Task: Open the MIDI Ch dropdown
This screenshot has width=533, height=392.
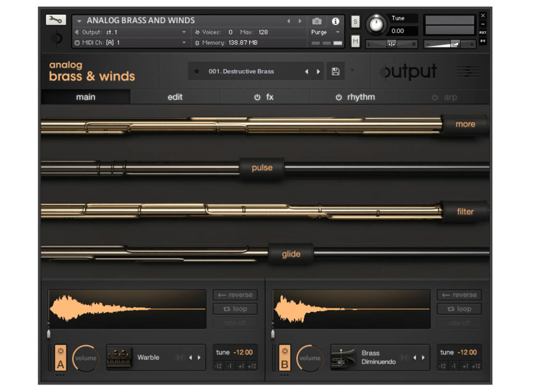Action: tap(130, 42)
